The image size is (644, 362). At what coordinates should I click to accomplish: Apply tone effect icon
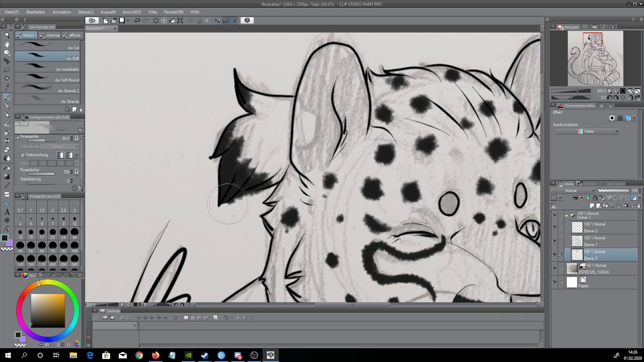click(620, 118)
